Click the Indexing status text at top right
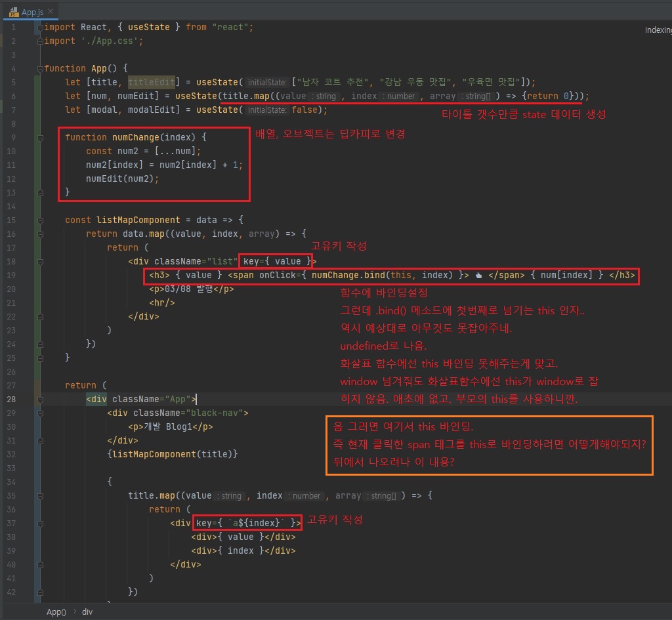 coord(658,30)
